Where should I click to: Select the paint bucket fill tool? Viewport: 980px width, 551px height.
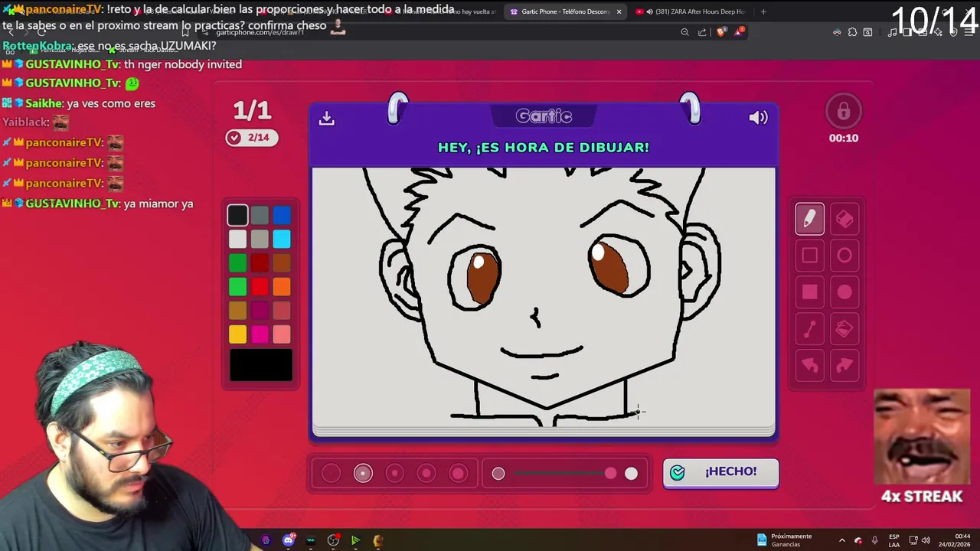pyautogui.click(x=844, y=329)
